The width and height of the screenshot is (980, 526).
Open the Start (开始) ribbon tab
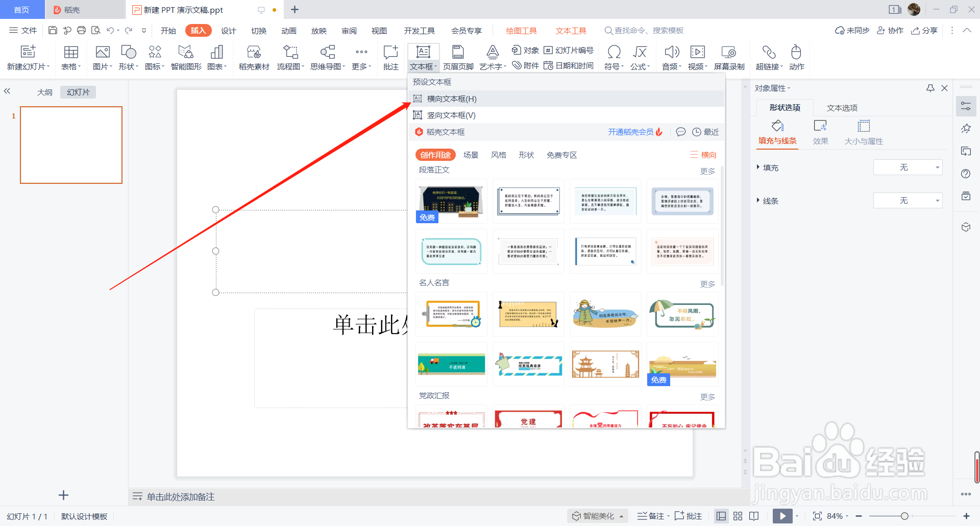[168, 31]
